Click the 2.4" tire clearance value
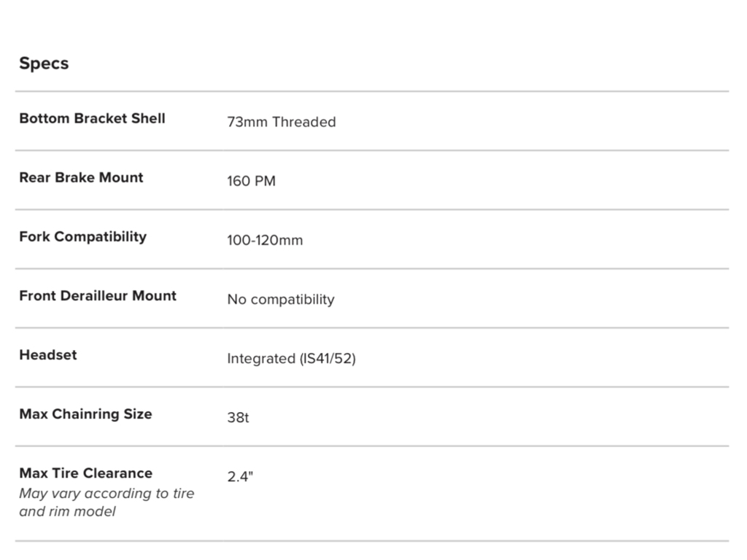The height and width of the screenshot is (560, 747). [x=240, y=477]
